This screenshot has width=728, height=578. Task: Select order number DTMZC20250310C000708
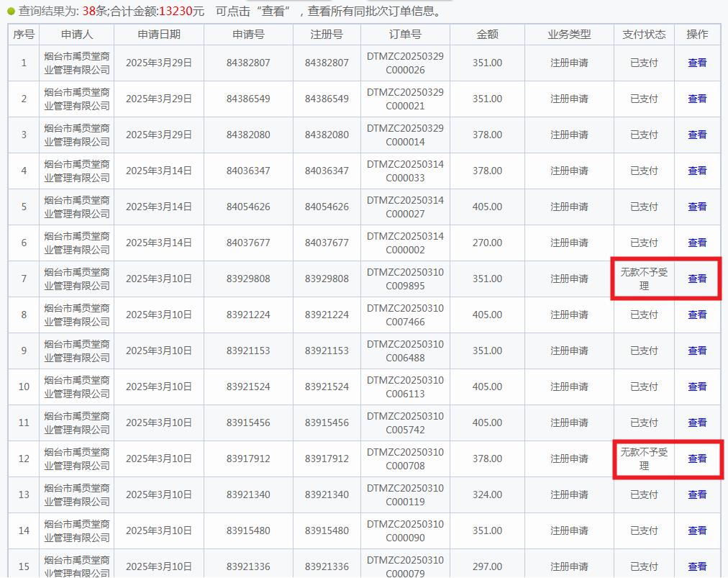point(405,459)
